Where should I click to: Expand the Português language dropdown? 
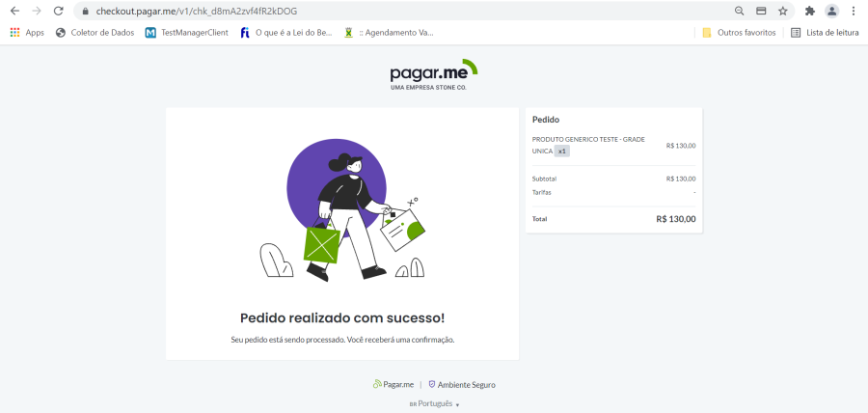[x=435, y=404]
